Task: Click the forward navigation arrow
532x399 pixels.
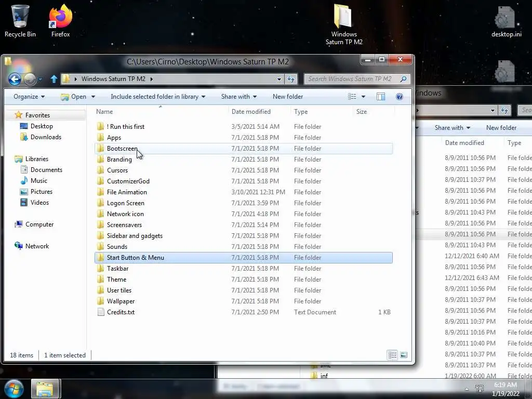Action: tap(30, 79)
